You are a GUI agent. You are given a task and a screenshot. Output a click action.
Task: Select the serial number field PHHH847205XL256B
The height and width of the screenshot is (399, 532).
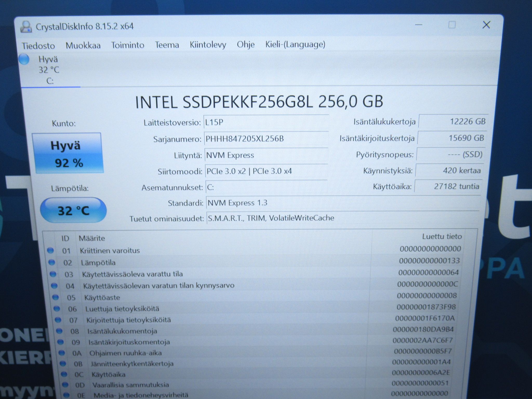click(266, 139)
